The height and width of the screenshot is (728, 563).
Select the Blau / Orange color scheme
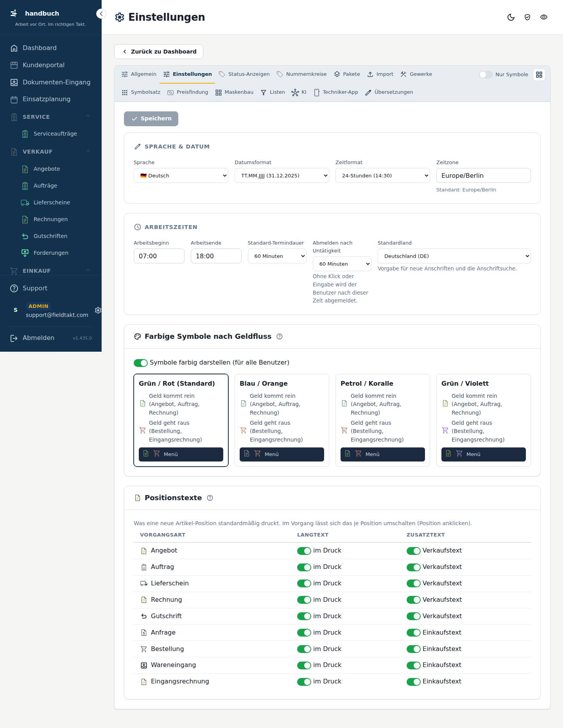click(x=282, y=420)
